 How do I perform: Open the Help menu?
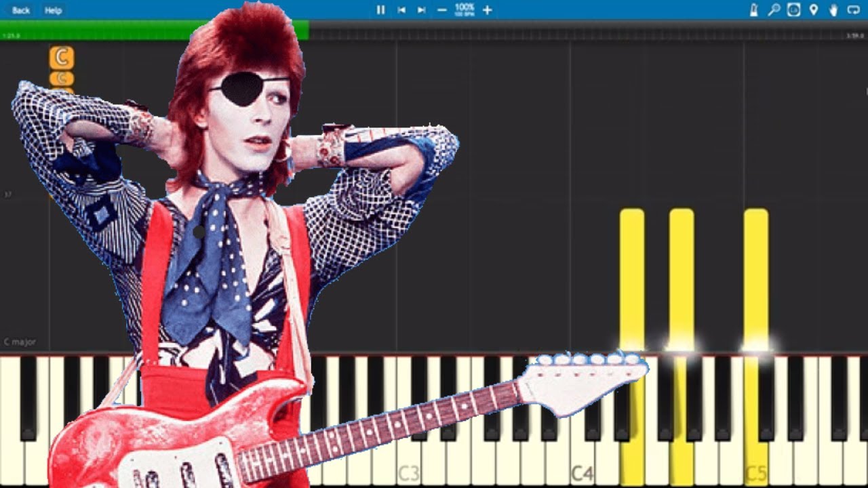(53, 10)
